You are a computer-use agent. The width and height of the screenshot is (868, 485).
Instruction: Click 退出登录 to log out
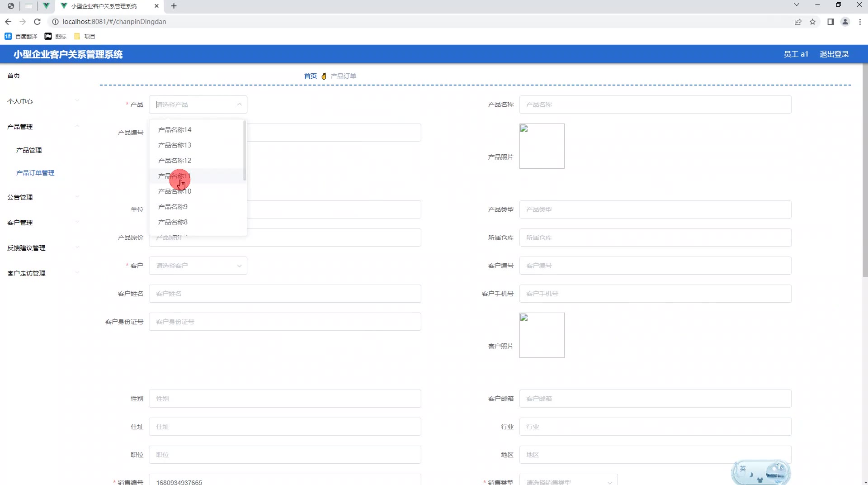pyautogui.click(x=834, y=54)
